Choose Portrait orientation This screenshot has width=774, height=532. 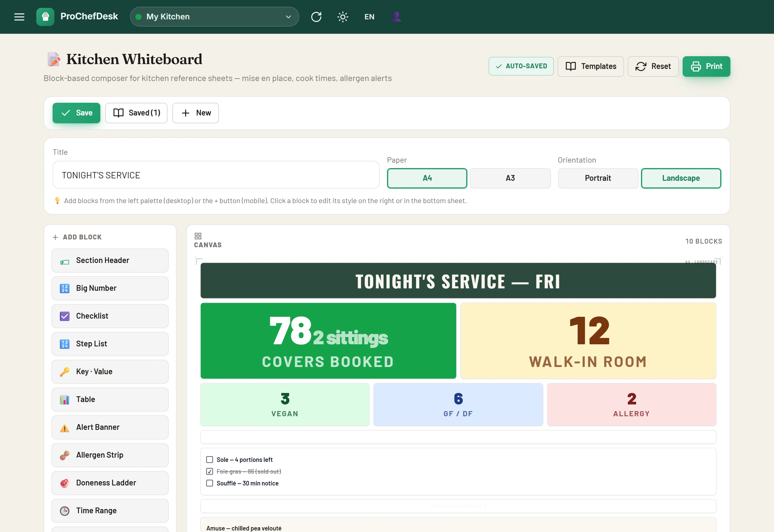point(598,178)
